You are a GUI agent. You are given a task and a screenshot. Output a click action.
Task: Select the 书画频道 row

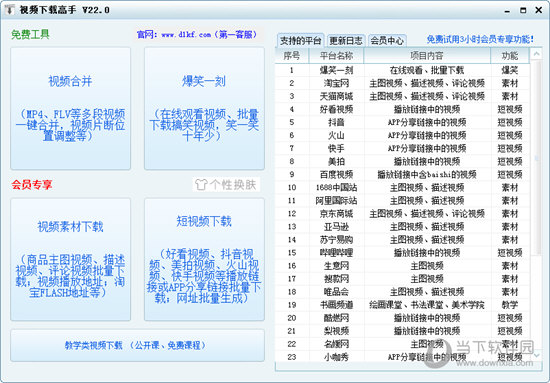(x=402, y=305)
